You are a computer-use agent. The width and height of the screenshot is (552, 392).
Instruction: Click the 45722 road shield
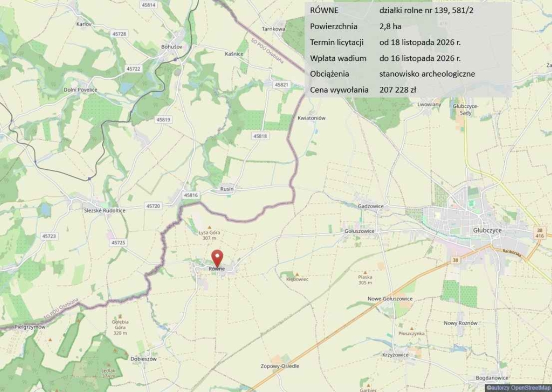[134, 68]
